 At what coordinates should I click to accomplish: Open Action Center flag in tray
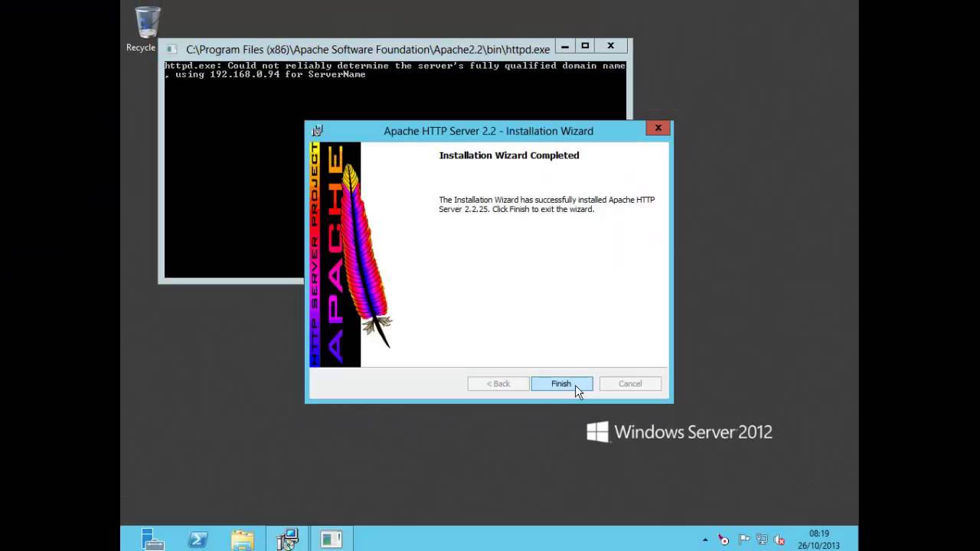click(743, 540)
